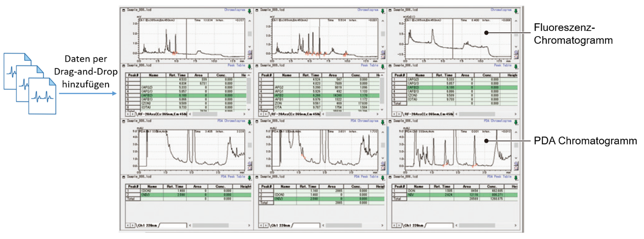Viewport: 644px width, 239px height.
Task: Click horizontal scrollbar in Sample_008 PDA Peak Table
Action: [x=220, y=225]
